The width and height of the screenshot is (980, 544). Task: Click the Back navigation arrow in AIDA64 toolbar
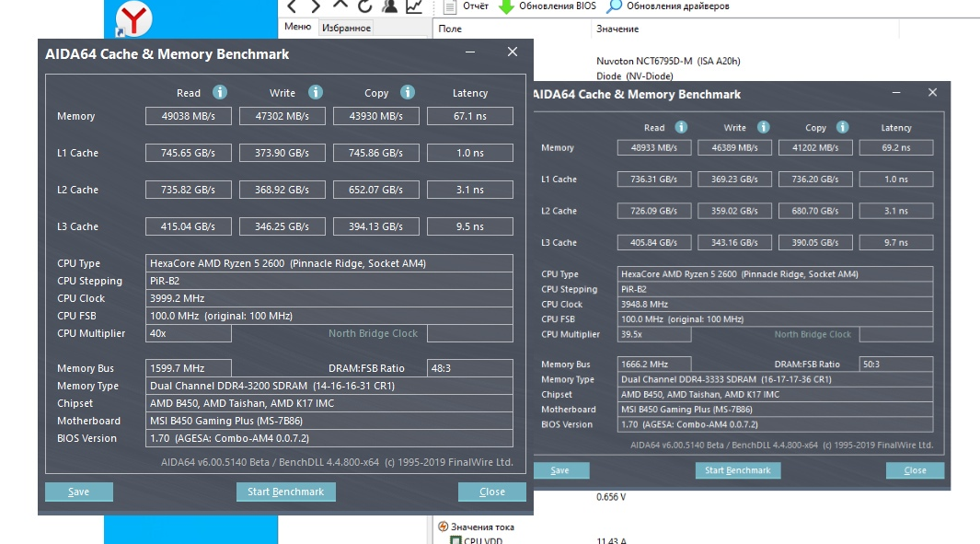pyautogui.click(x=293, y=6)
